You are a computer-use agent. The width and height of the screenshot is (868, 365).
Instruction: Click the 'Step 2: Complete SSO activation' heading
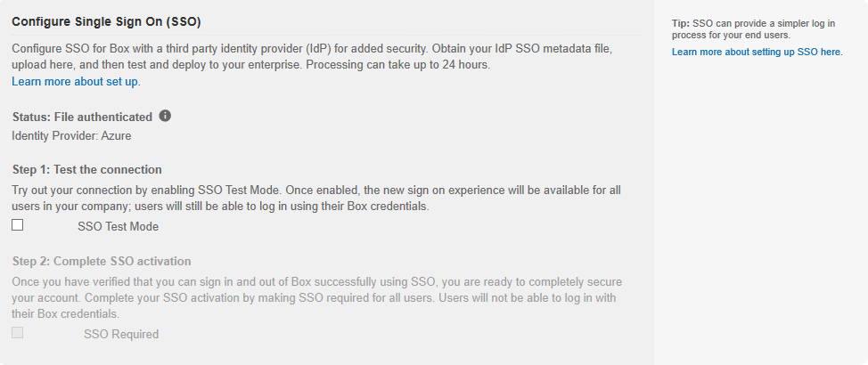coord(102,261)
